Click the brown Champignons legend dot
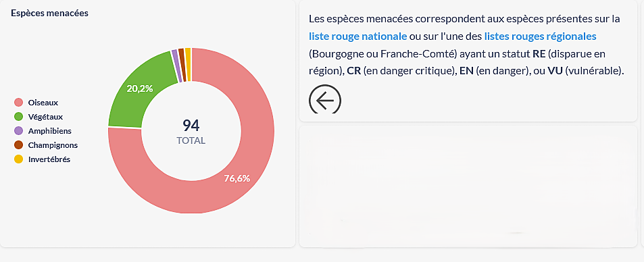Image resolution: width=644 pixels, height=262 pixels. coord(18,145)
